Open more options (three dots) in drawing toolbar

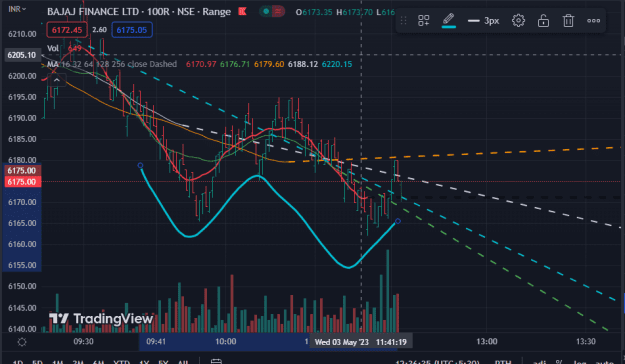(x=593, y=21)
